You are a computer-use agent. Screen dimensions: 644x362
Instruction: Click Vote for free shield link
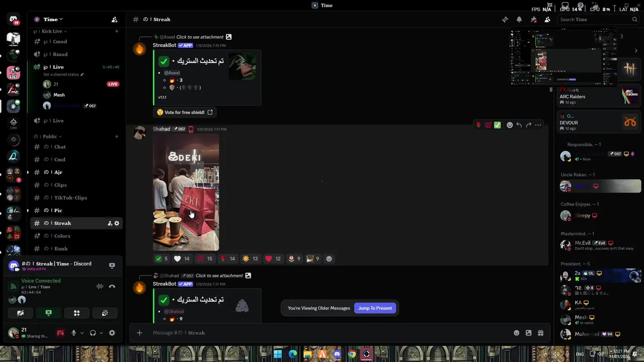click(x=185, y=113)
